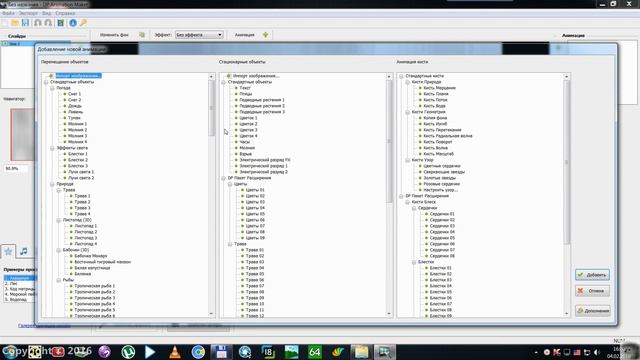Open the Справка menu
The image size is (640, 360).
pos(65,13)
